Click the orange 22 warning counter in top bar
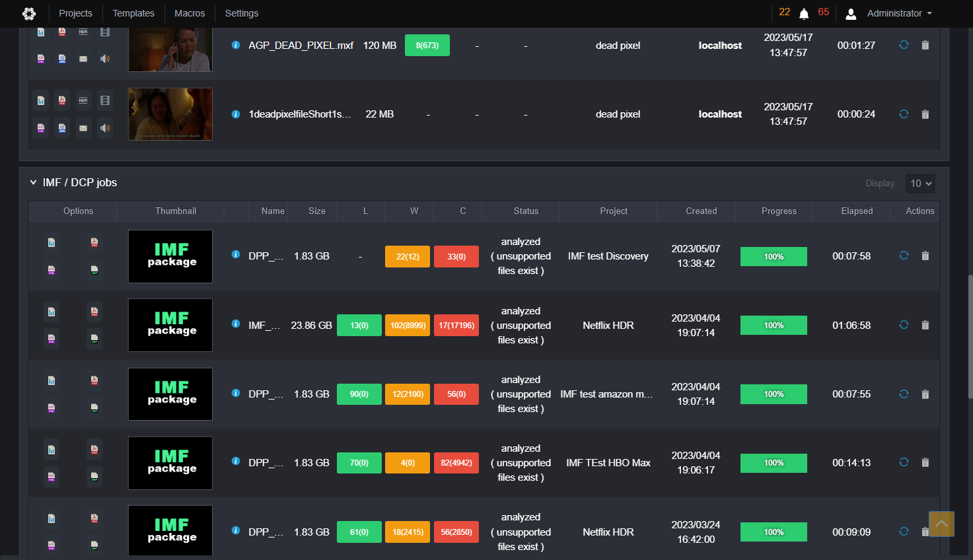Screen dimensions: 973x560 click(x=784, y=12)
